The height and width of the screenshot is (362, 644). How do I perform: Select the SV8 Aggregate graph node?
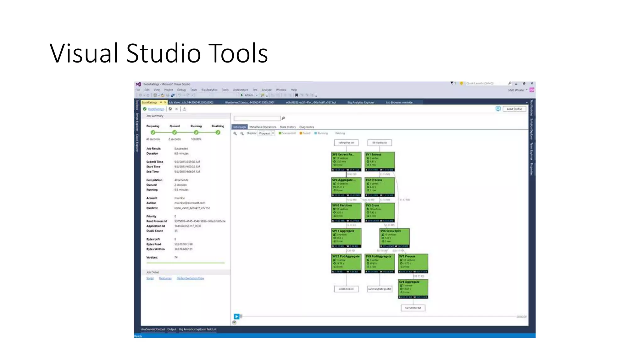413,289
